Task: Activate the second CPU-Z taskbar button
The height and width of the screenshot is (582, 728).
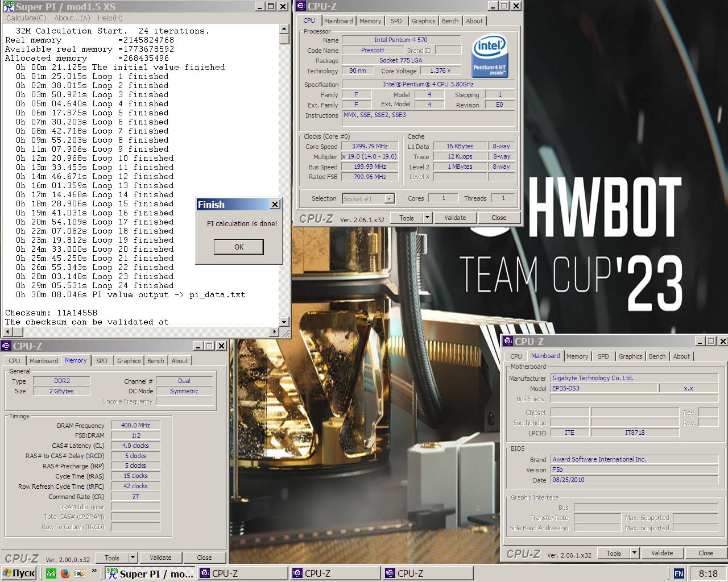Action: 336,573
